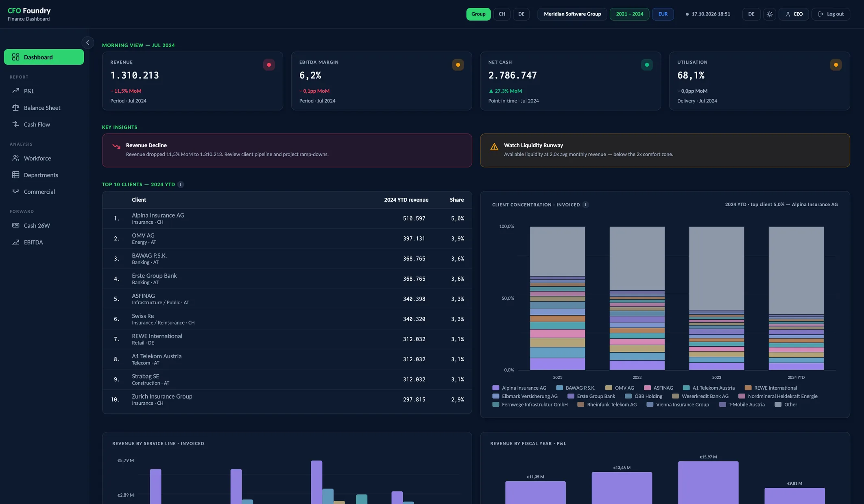Click the Workforce people icon

coord(16,158)
